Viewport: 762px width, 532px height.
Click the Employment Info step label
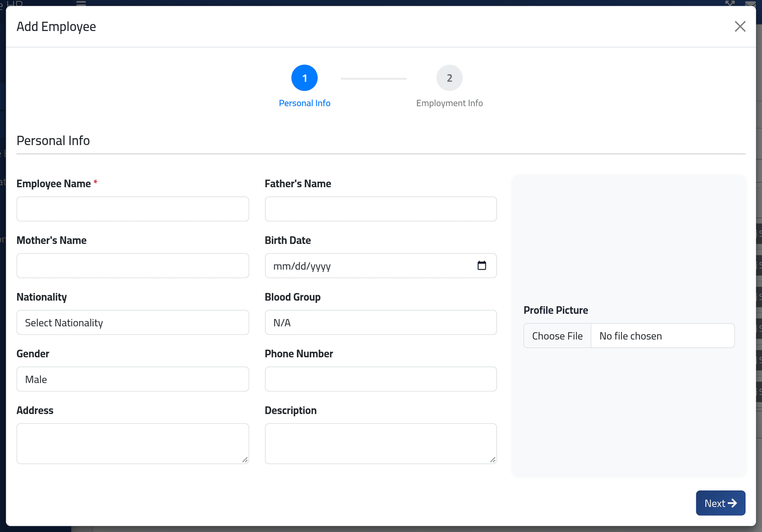449,103
